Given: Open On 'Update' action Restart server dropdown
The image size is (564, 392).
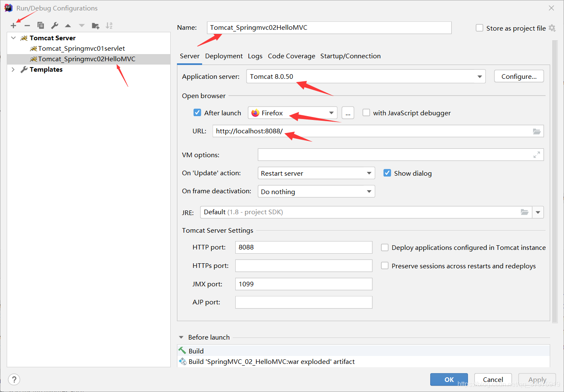Looking at the screenshot, I should (316, 173).
